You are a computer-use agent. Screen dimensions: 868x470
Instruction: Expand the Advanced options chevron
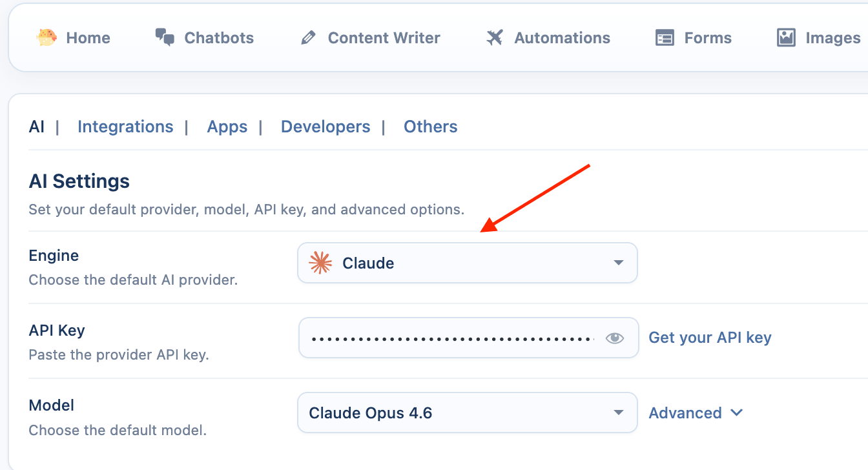tap(736, 413)
